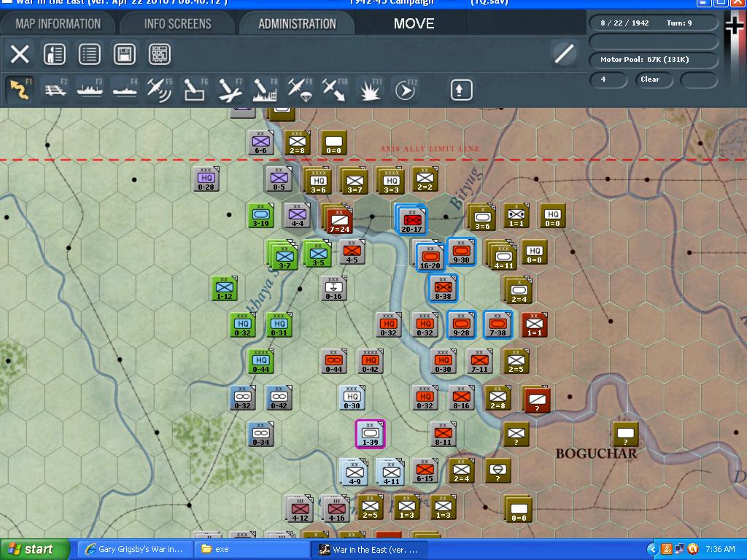Screen dimensions: 747x560
Task: Select the purple 6-6 infantry unit
Action: click(260, 142)
